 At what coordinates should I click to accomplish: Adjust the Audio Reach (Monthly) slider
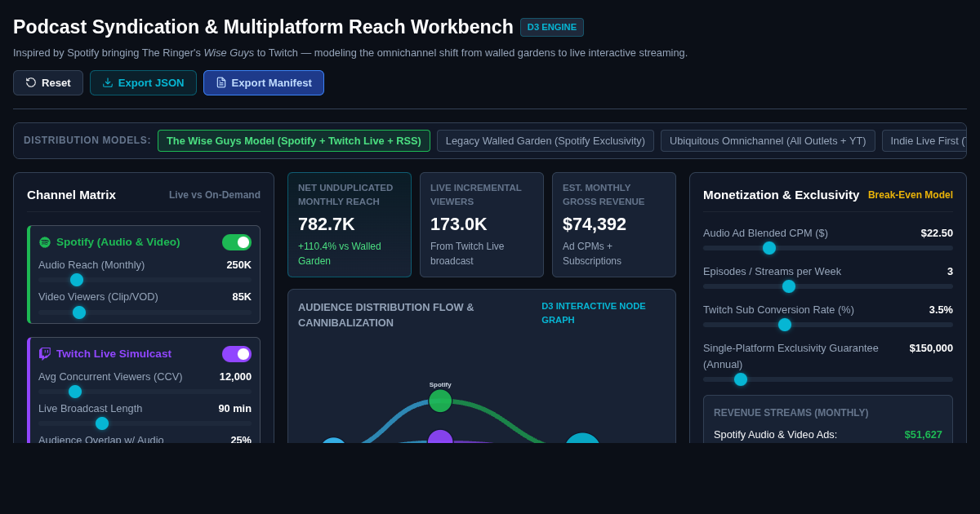pos(145,280)
